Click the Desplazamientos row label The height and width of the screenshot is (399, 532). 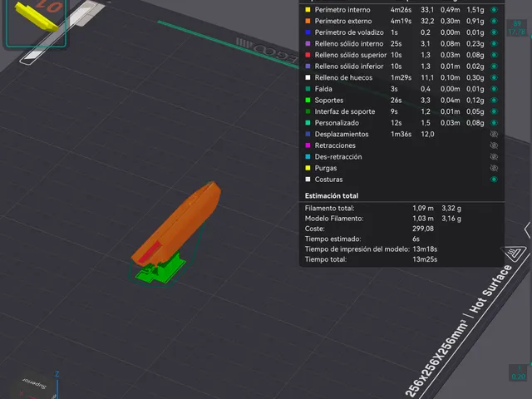tap(342, 134)
